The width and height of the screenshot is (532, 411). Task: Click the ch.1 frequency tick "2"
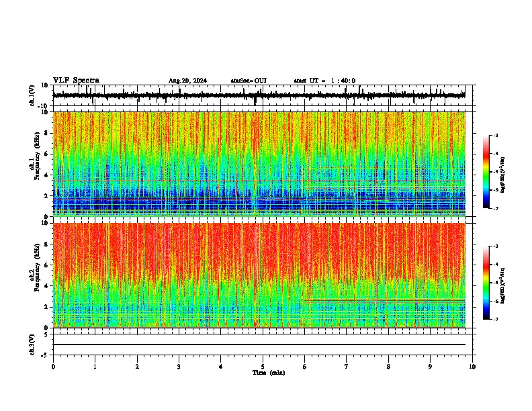47,195
